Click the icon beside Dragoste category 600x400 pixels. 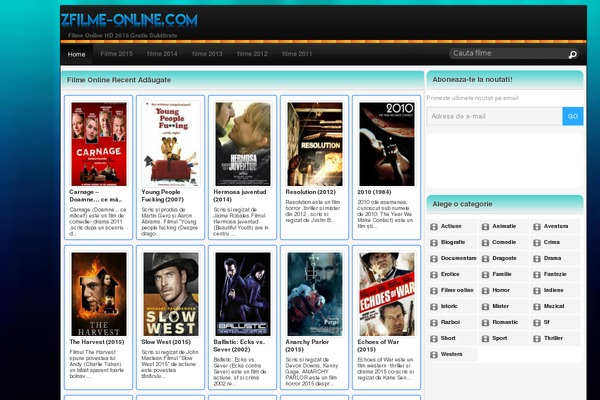point(485,259)
